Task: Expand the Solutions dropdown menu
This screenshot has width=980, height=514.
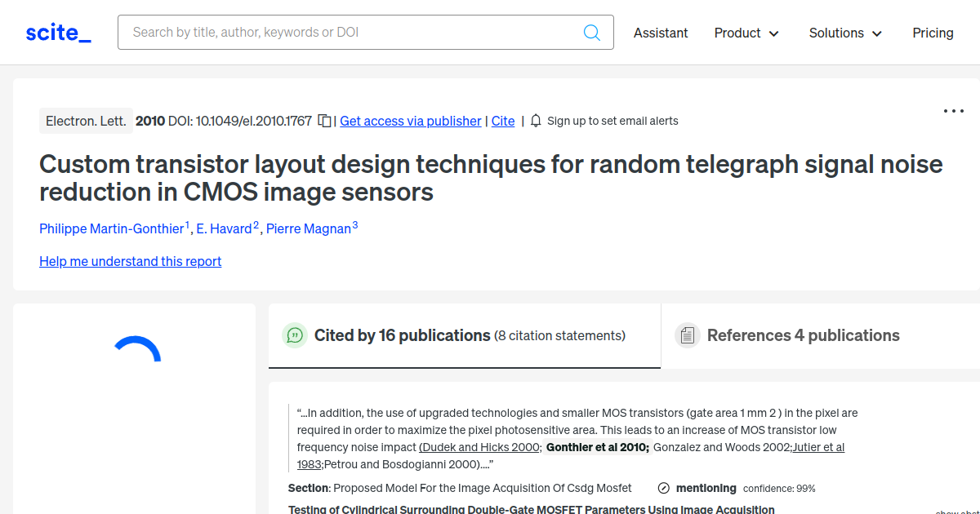Action: click(x=845, y=33)
